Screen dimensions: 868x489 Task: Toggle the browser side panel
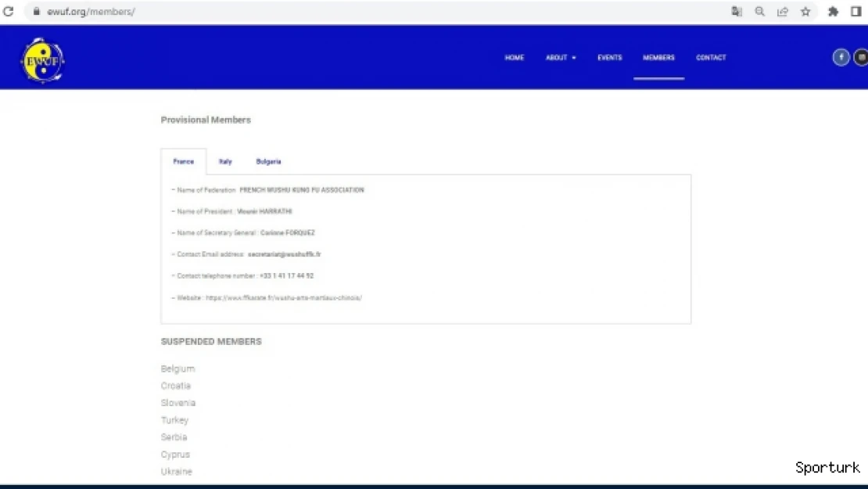click(x=856, y=12)
